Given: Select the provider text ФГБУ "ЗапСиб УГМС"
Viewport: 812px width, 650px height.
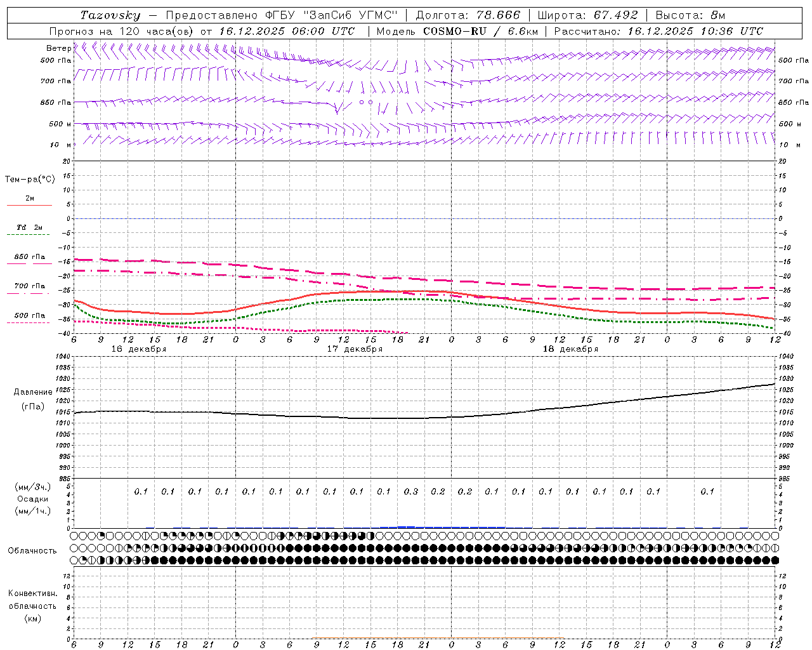Looking at the screenshot, I should [331, 15].
